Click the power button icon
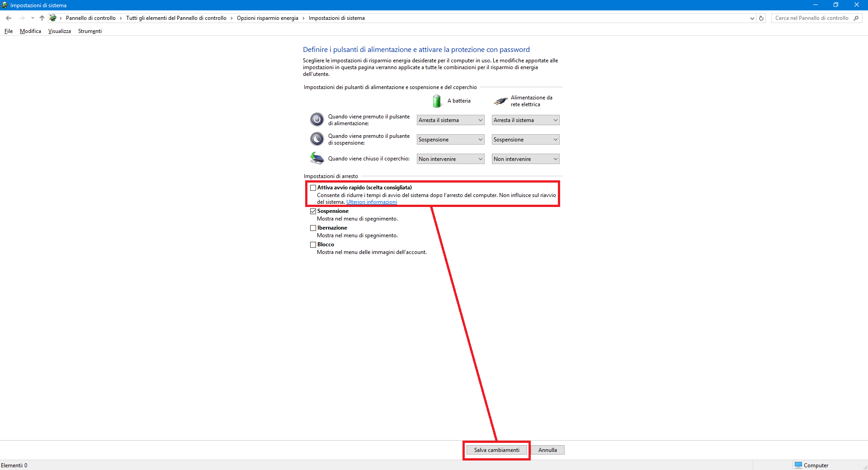 (x=317, y=120)
